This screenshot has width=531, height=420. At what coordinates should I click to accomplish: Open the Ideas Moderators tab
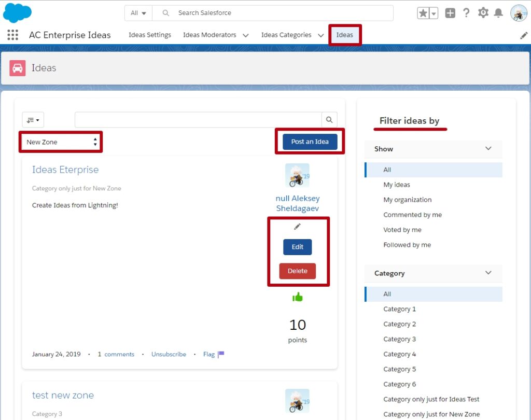(x=209, y=35)
